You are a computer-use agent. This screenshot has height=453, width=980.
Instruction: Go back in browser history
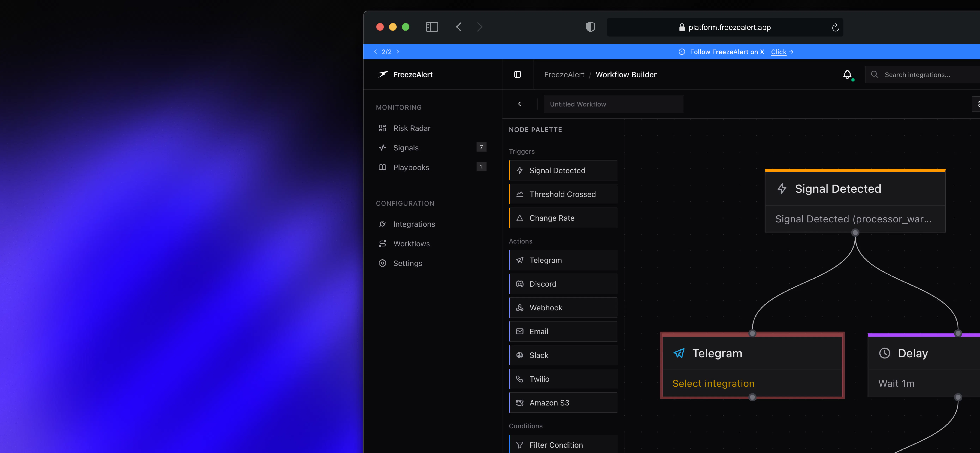[459, 27]
